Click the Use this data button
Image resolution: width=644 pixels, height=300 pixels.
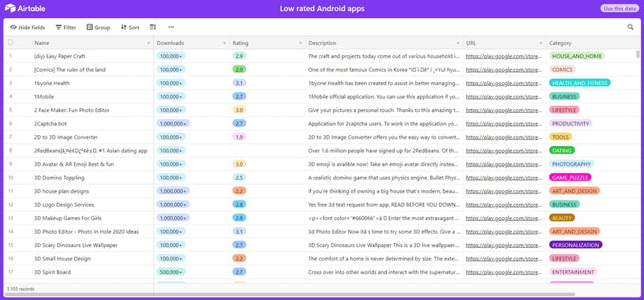[x=620, y=8]
